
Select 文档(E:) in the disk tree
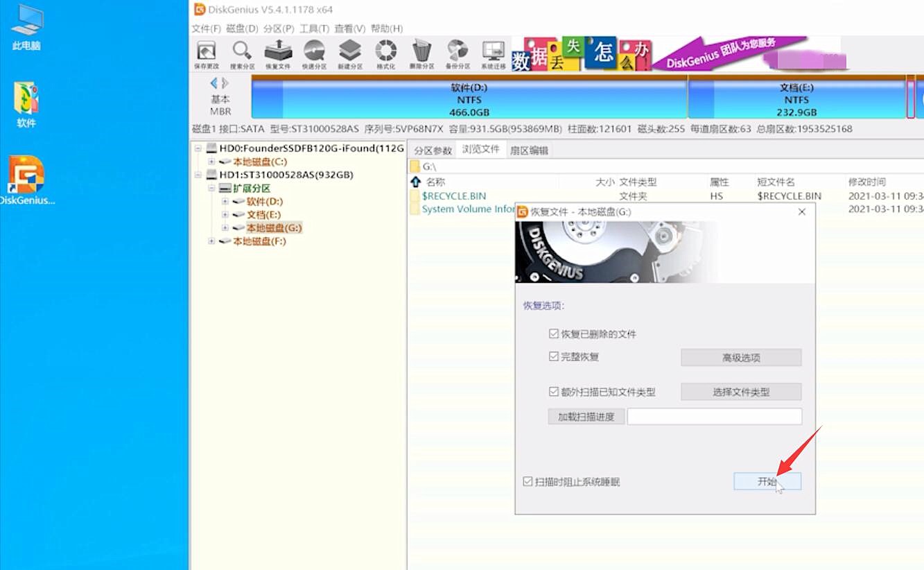pos(264,215)
